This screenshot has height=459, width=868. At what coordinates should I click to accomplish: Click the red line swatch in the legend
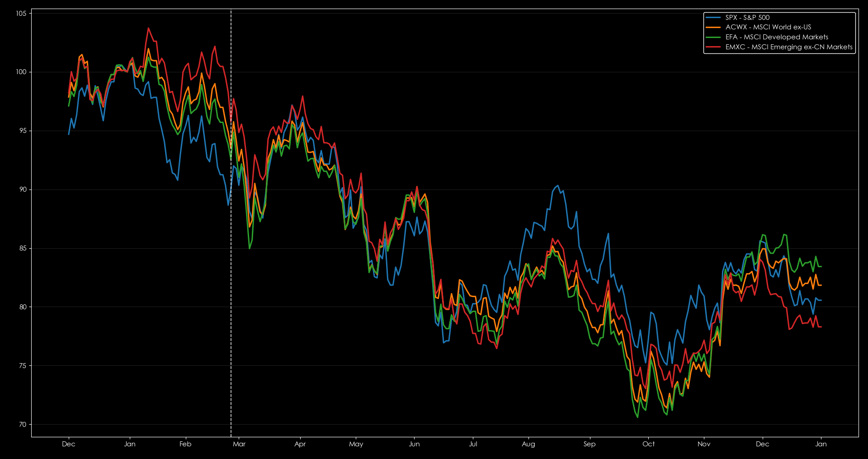713,47
